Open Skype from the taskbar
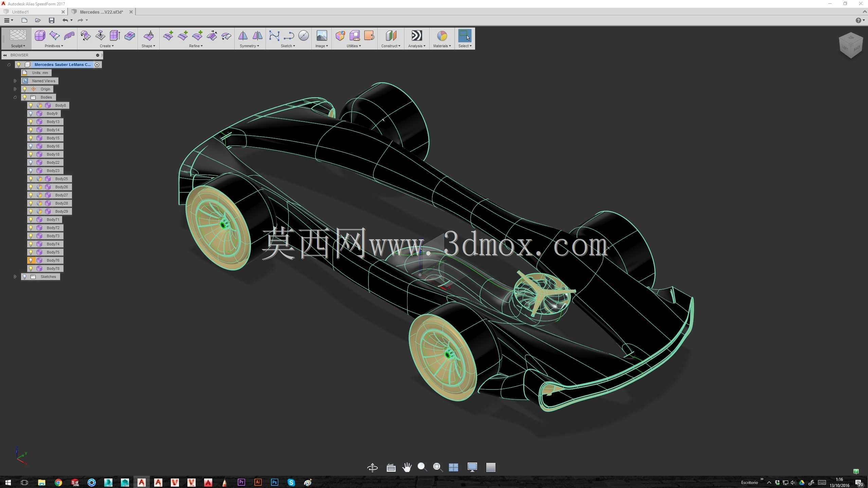This screenshot has width=868, height=488. click(291, 482)
